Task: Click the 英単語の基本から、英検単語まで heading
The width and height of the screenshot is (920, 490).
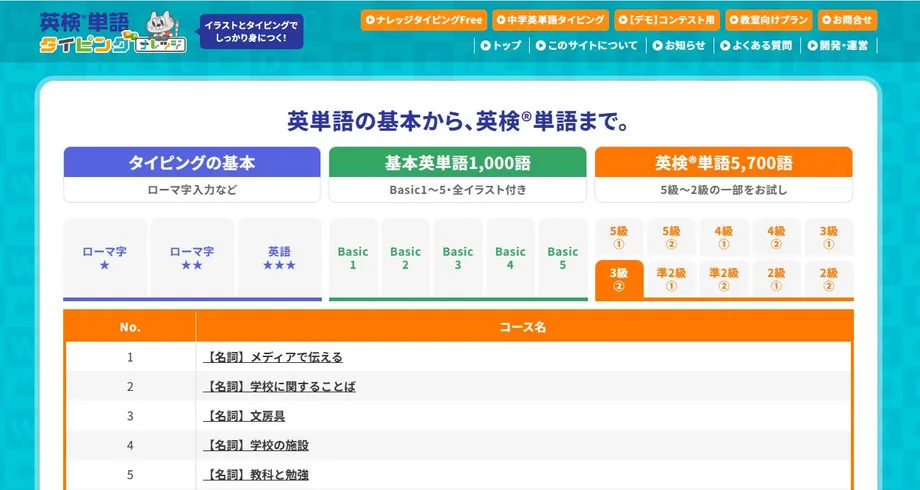Action: (x=458, y=121)
